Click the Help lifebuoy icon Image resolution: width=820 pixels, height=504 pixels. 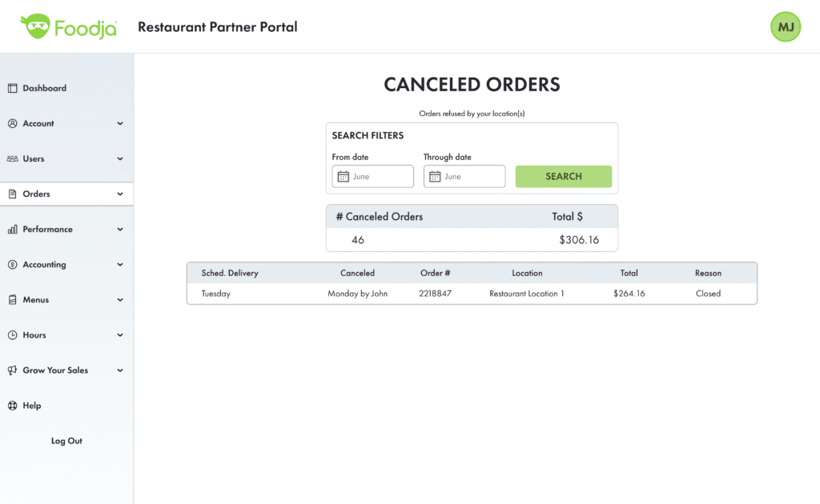(x=13, y=406)
